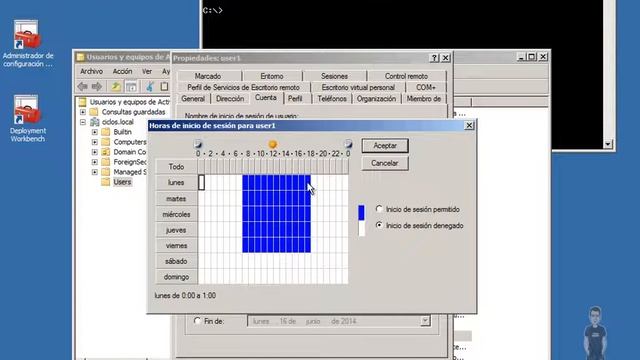Expand the Domain Controllers node
The width and height of the screenshot is (640, 360).
(x=95, y=152)
